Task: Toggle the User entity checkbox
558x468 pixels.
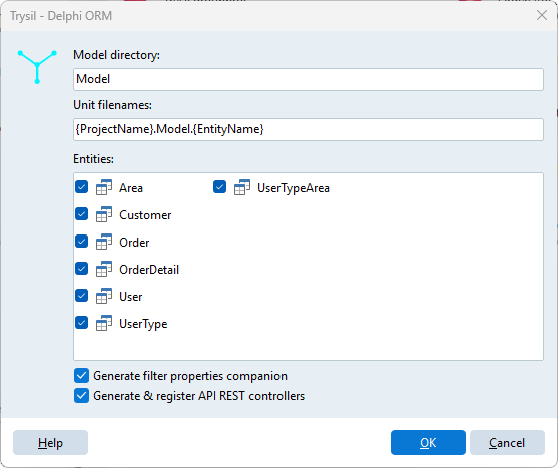Action: tap(81, 295)
